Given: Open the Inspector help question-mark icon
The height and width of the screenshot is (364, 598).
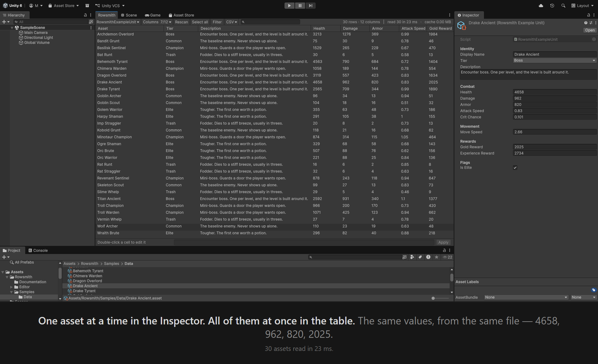Looking at the screenshot, I should point(586,23).
